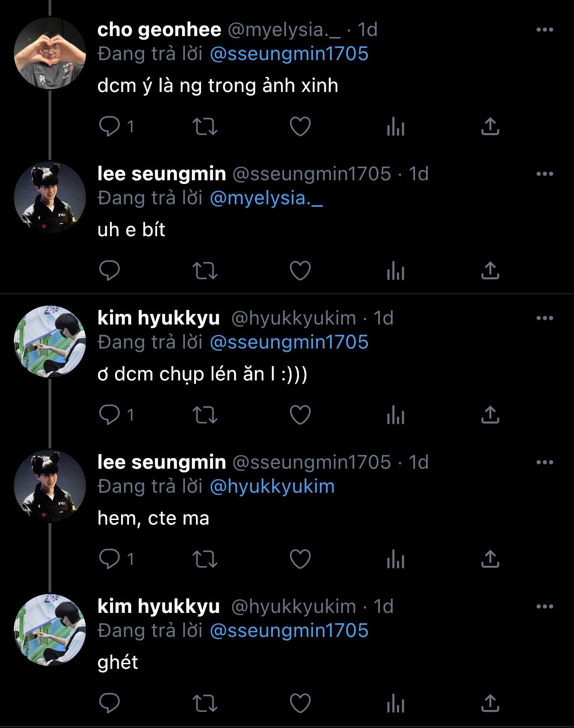Retweet the "hem, cte ma" tweet
574x728 pixels.
pos(205,559)
